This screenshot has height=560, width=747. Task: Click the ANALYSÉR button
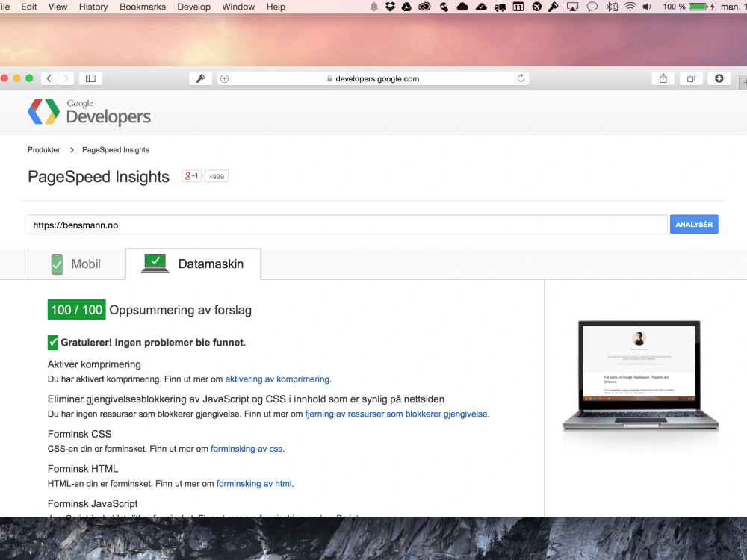tap(694, 224)
